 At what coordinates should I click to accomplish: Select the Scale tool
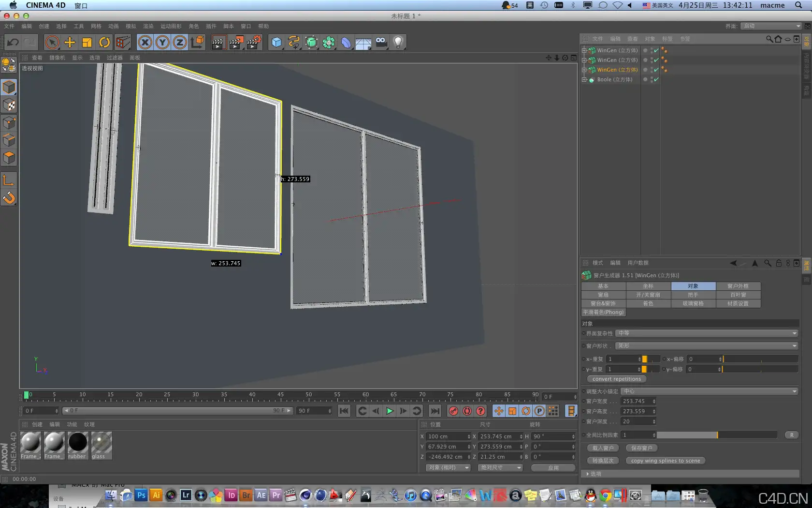click(x=87, y=43)
